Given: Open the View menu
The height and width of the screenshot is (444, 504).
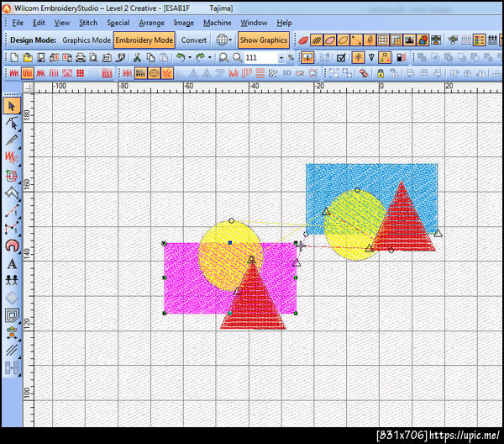Looking at the screenshot, I should (61, 23).
